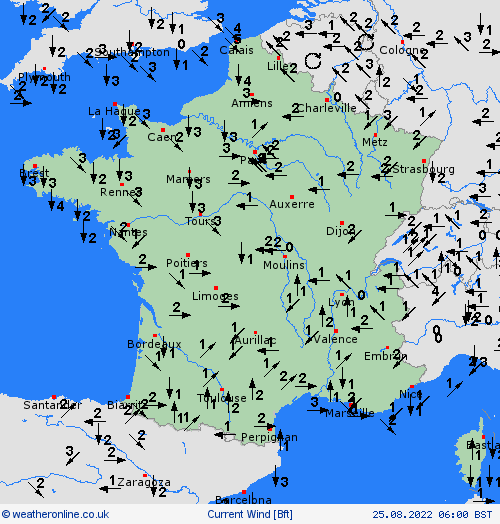Screen dimensions: 500x524
Task: Click the red marker for Auxerre
Action: (292, 197)
